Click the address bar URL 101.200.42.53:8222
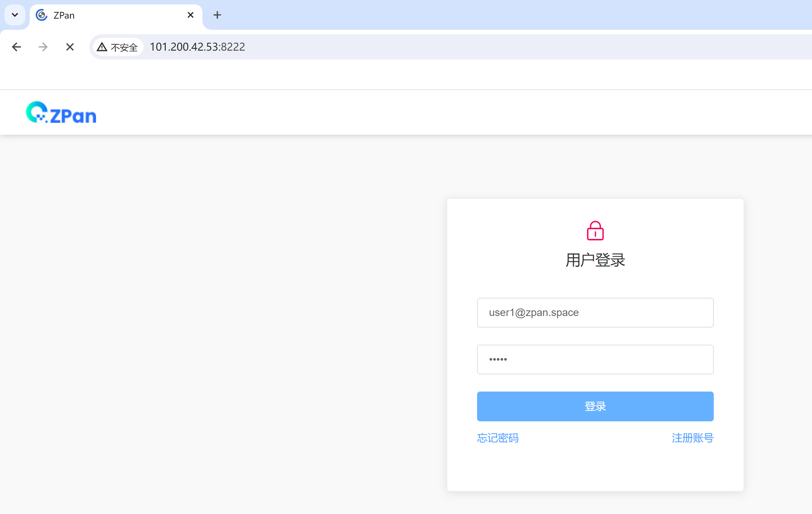Viewport: 812px width, 514px height. pos(197,47)
